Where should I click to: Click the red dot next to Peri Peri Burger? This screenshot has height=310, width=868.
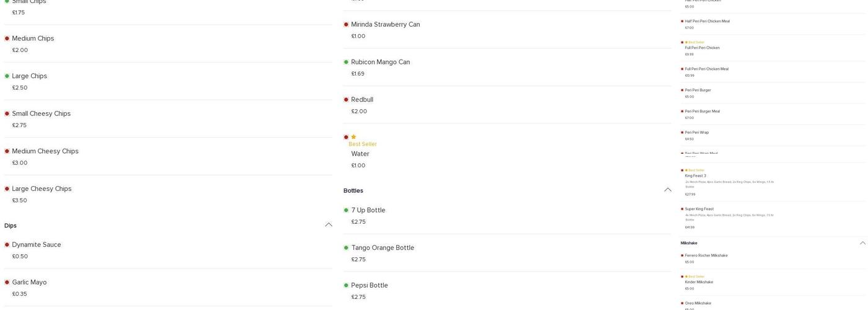(x=682, y=91)
